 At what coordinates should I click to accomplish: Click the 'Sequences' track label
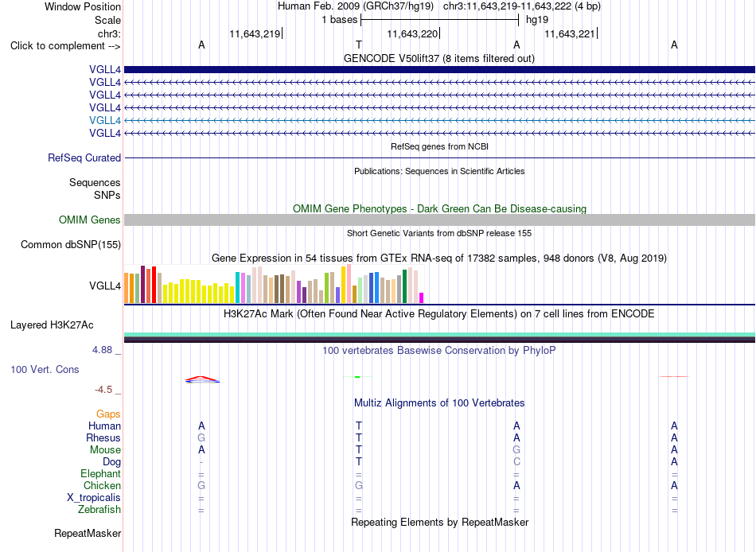click(x=95, y=182)
